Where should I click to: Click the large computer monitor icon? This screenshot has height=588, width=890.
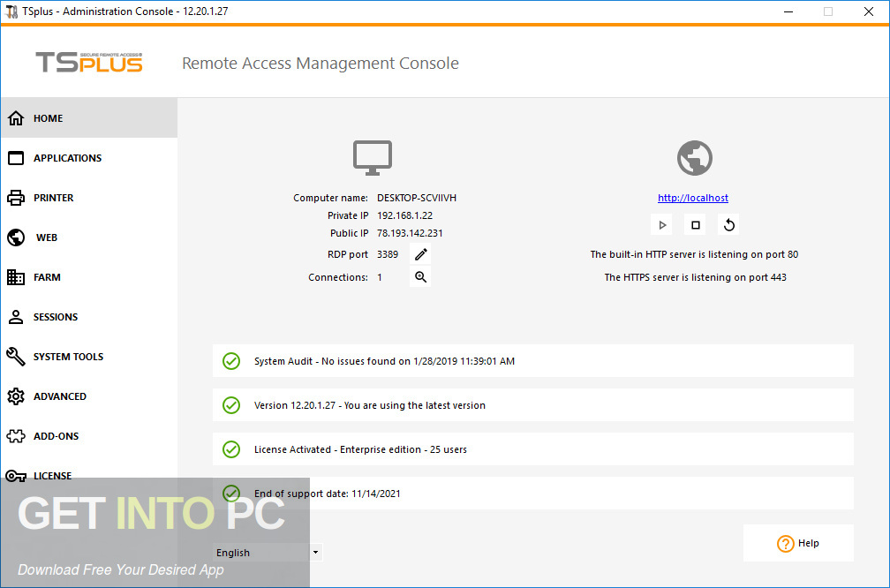tap(373, 158)
